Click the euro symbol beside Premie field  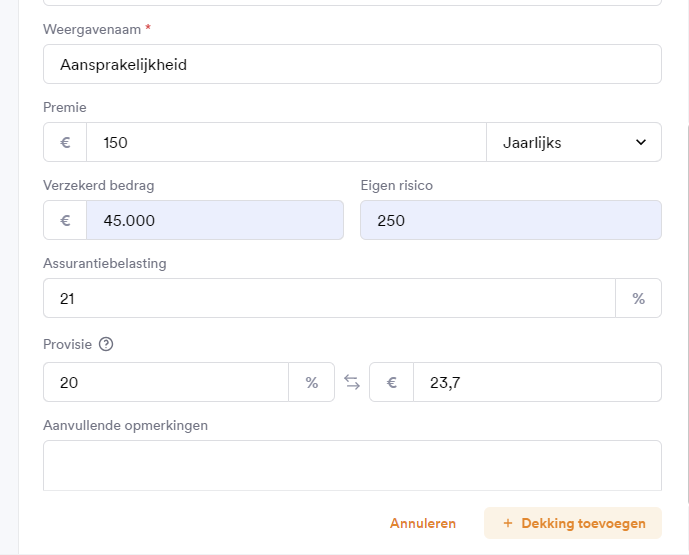point(65,142)
